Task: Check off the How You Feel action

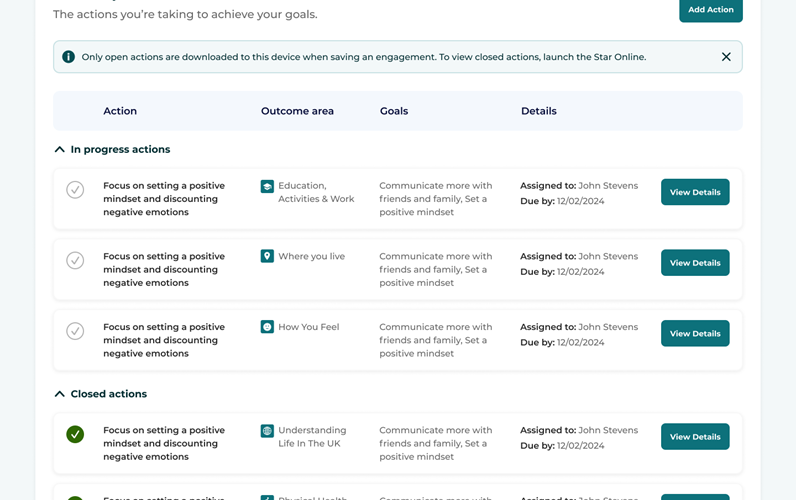Action: click(x=75, y=331)
